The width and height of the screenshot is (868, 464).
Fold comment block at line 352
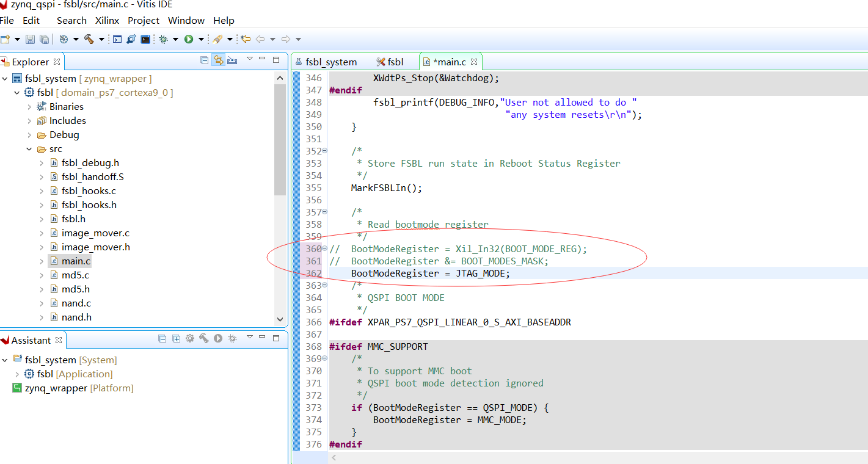(325, 151)
